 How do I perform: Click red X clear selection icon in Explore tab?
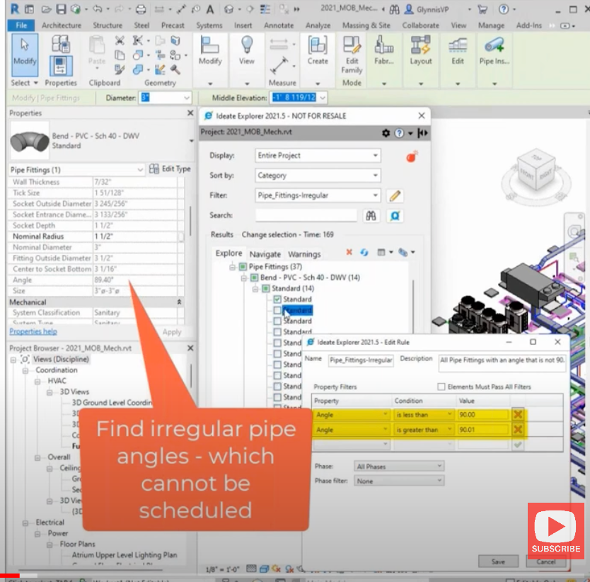click(349, 252)
